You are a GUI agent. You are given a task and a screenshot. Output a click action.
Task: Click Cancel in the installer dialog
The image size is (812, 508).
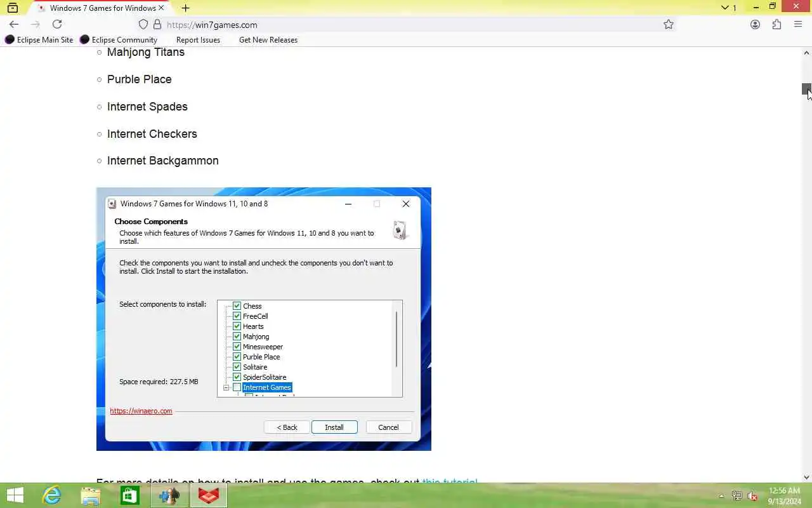click(388, 427)
